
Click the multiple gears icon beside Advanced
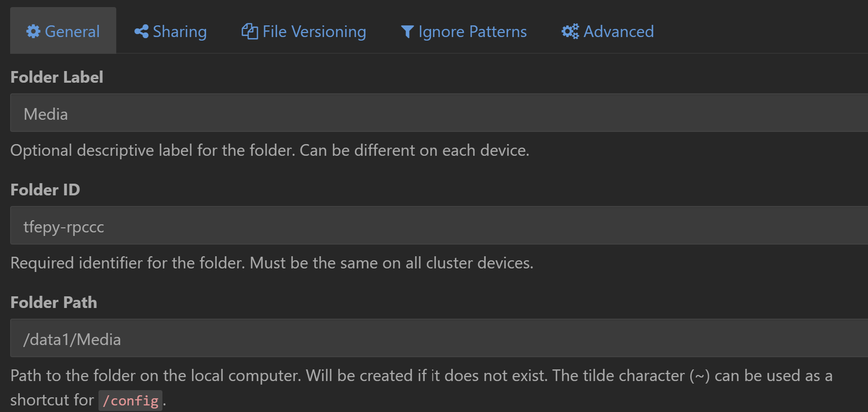[x=570, y=31]
